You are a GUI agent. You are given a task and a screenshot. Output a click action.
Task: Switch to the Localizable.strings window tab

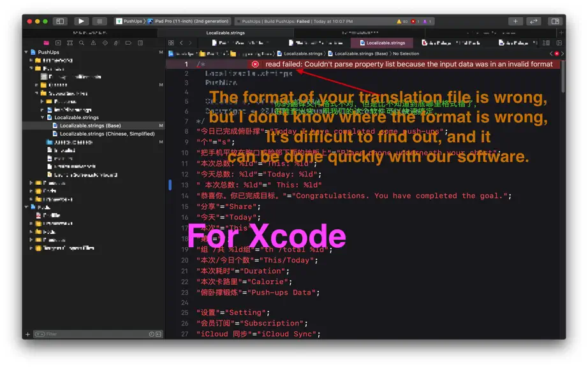pyautogui.click(x=225, y=33)
